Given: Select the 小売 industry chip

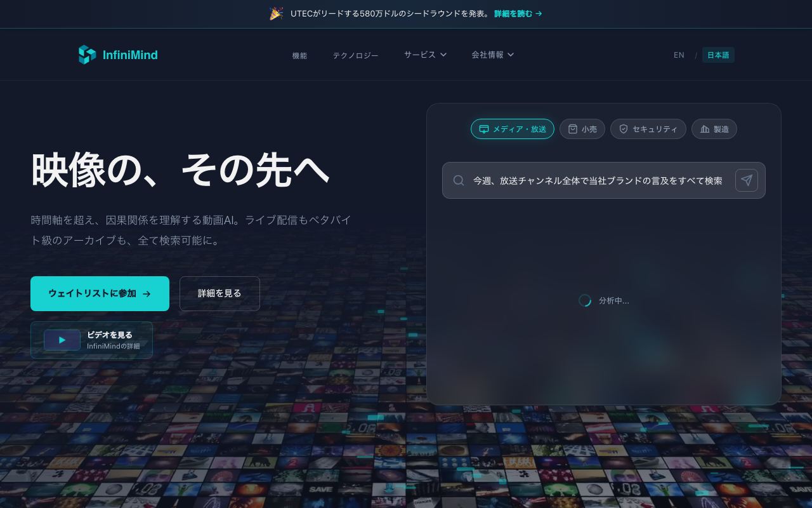Looking at the screenshot, I should tap(582, 129).
